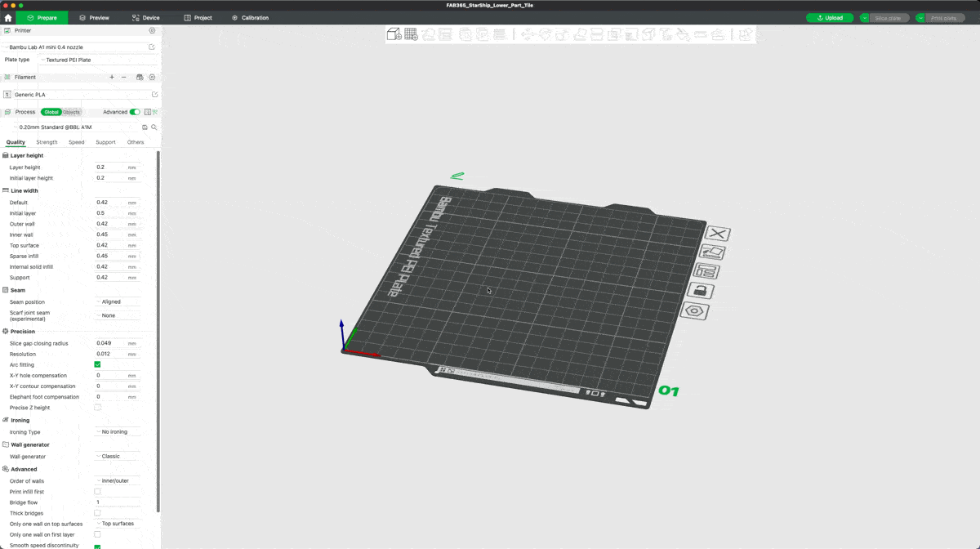Click the Add plate grid icon

(411, 34)
